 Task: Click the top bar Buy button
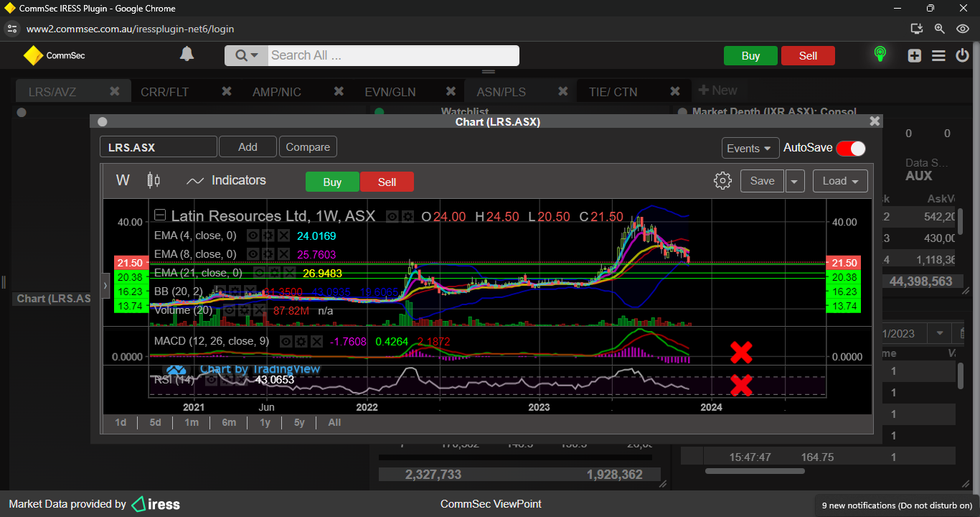click(x=750, y=56)
